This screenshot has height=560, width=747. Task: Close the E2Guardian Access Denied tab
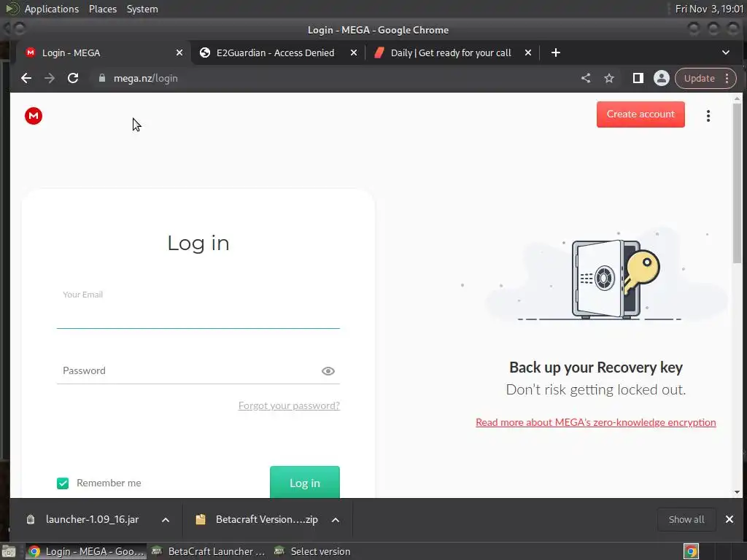[x=354, y=52]
